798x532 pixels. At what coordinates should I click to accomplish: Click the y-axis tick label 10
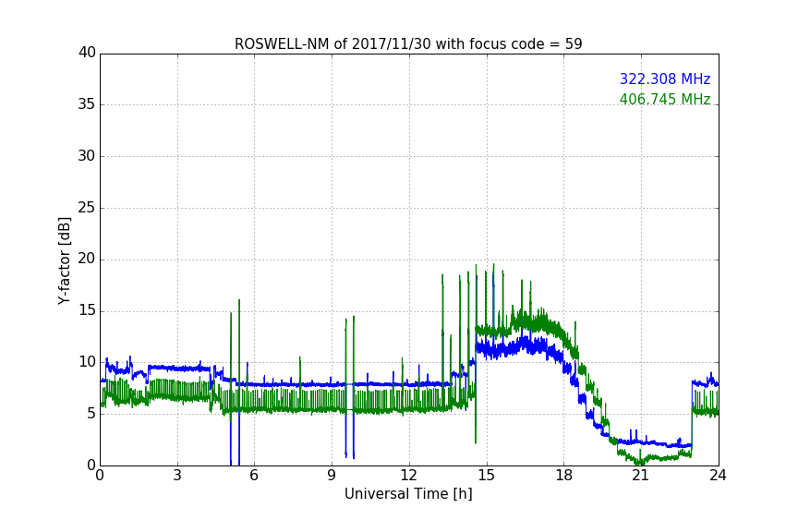pos(87,362)
